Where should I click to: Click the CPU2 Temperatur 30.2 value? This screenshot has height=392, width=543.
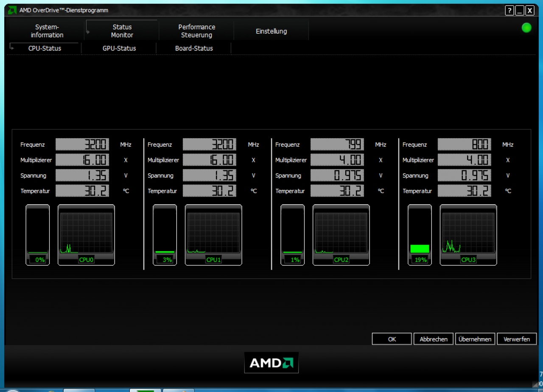click(337, 191)
